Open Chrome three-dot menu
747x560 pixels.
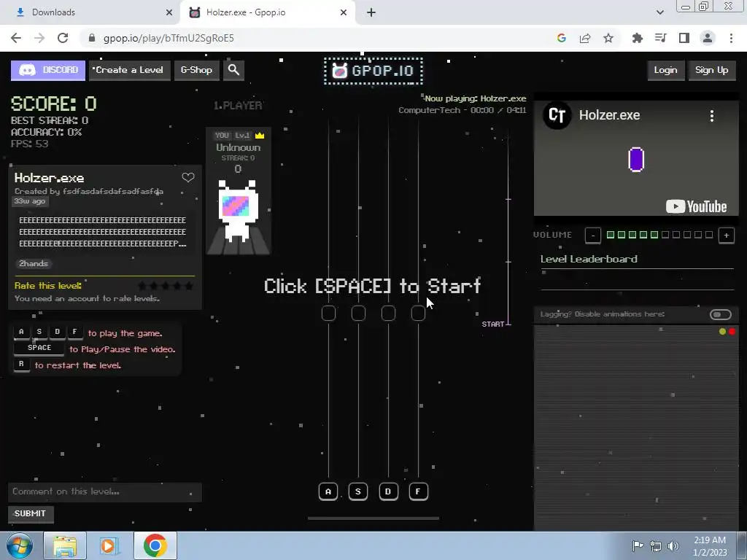[x=731, y=38]
